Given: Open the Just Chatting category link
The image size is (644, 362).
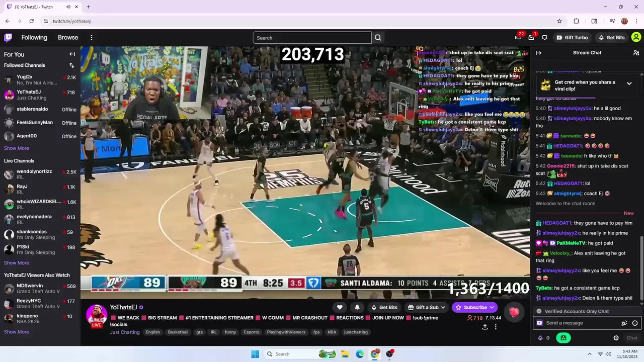Looking at the screenshot, I should tap(125, 332).
